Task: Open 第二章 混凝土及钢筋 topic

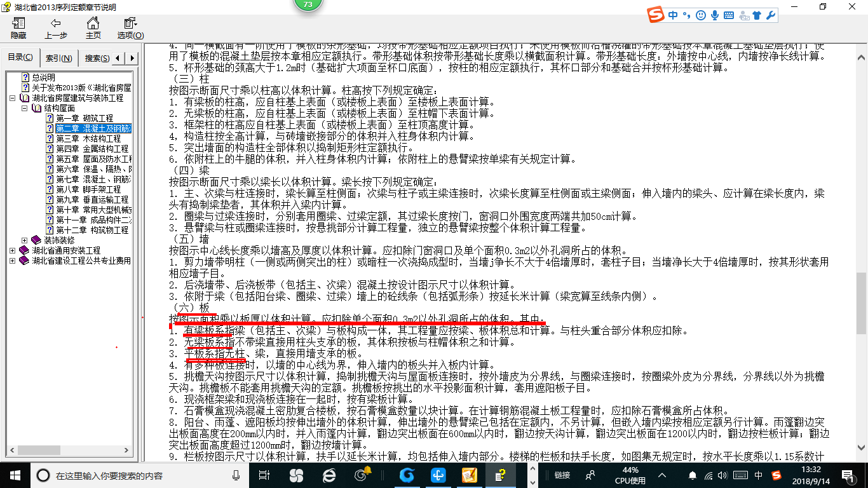Action: 93,128
